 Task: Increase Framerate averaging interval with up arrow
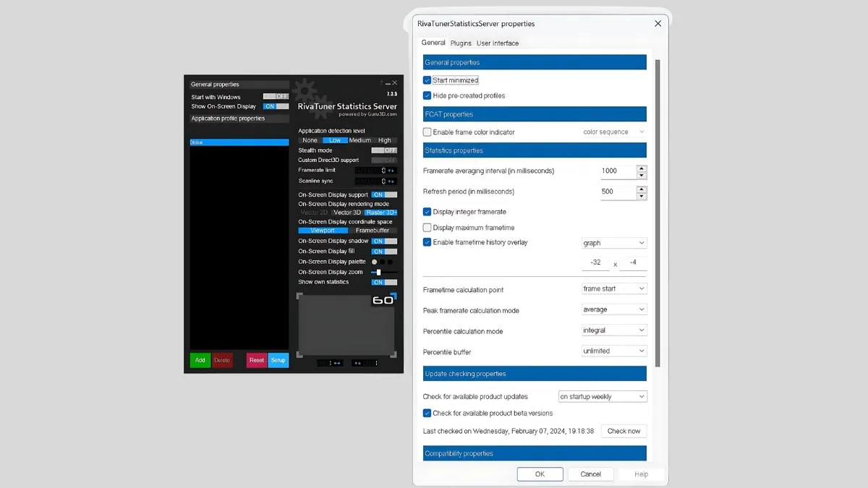(x=642, y=168)
